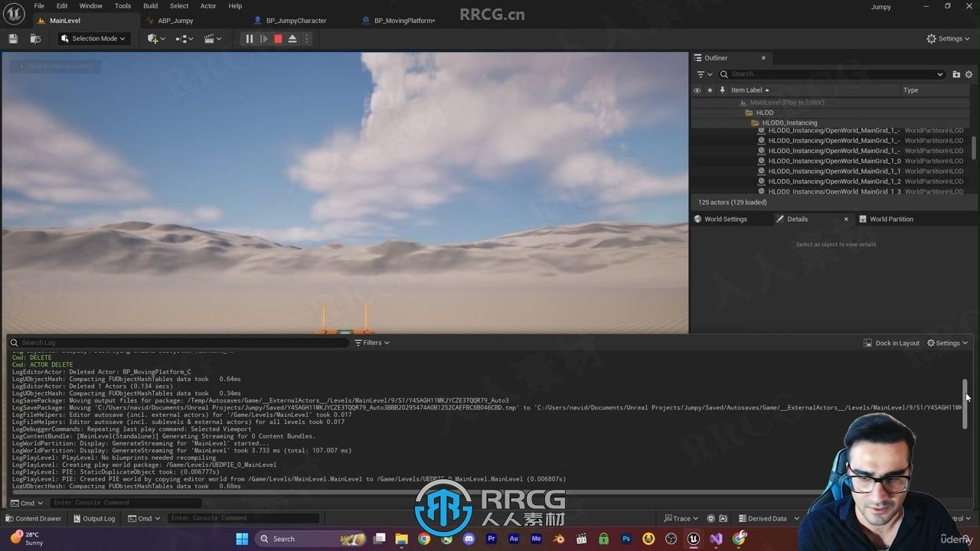Open the play options three-dot menu

click(x=307, y=39)
